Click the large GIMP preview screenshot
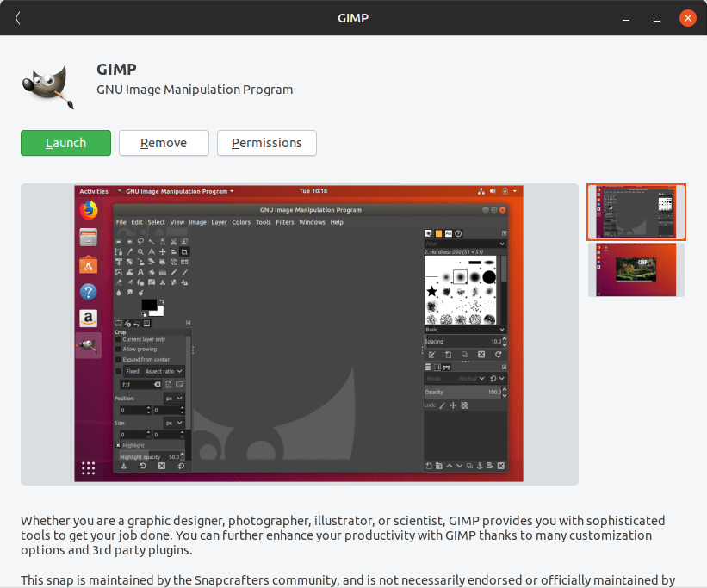 point(299,334)
